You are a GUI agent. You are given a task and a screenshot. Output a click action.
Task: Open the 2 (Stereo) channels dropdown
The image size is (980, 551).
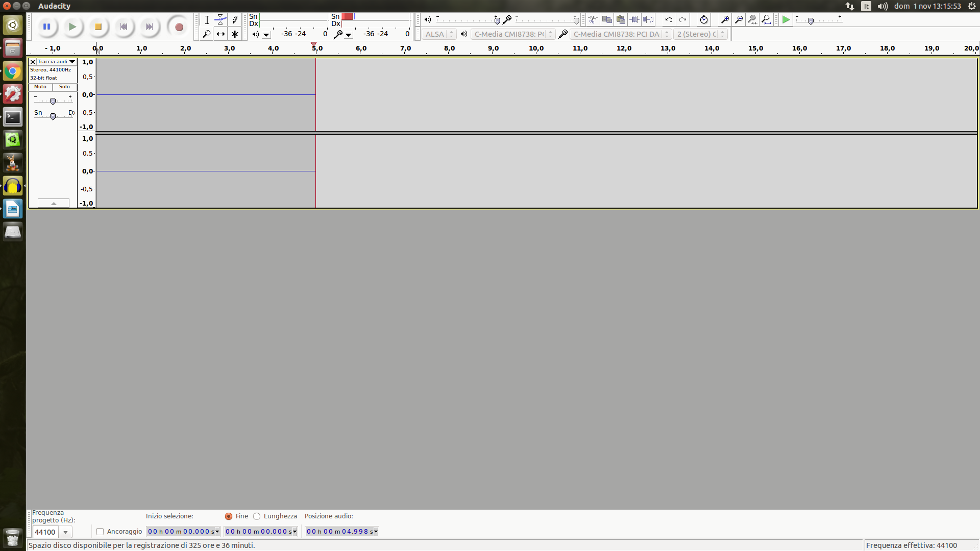pos(700,34)
